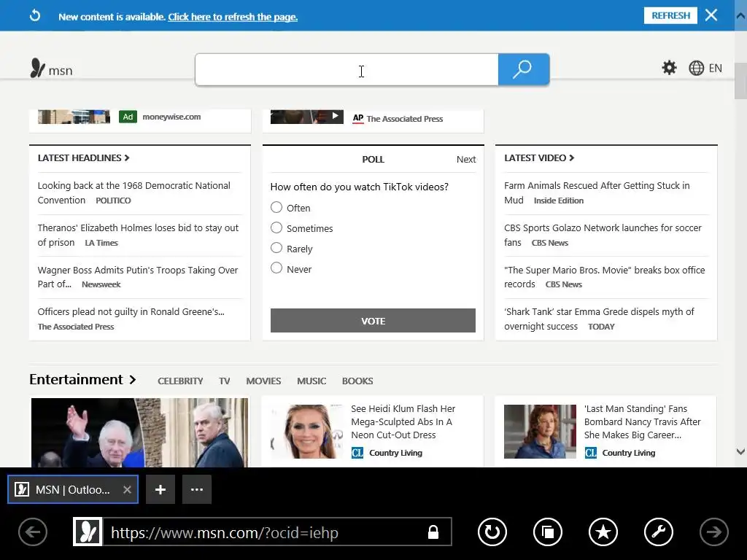Open the Wagner Boss Putin's Troops headline
The image size is (747, 560).
138,277
